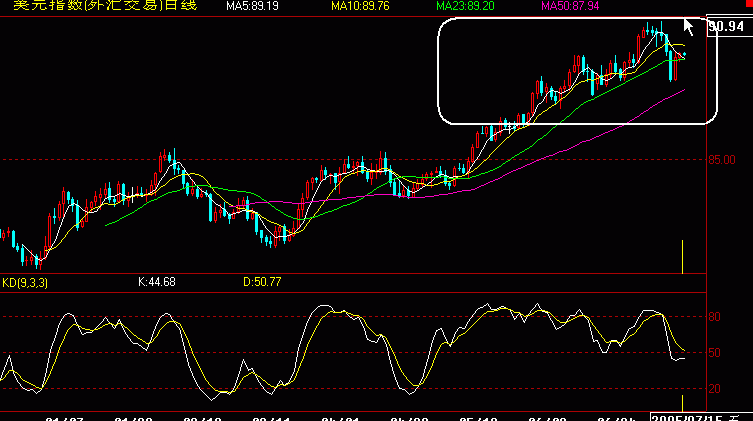
Task: Select the MA50:87.94 indicator label
Action: (x=570, y=6)
